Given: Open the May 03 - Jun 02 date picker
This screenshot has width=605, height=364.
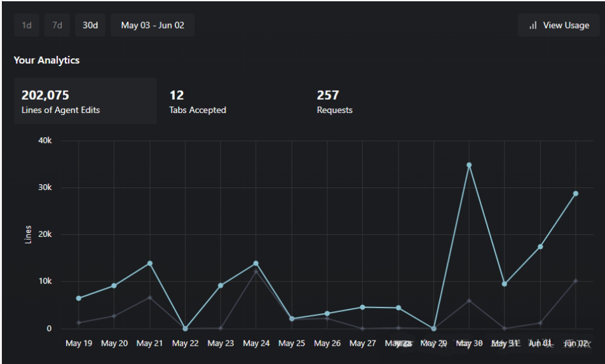Looking at the screenshot, I should [x=153, y=25].
